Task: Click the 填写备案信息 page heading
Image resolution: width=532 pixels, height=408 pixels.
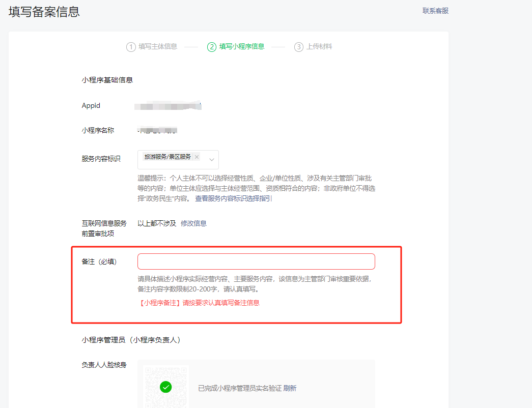Action: pyautogui.click(x=44, y=12)
